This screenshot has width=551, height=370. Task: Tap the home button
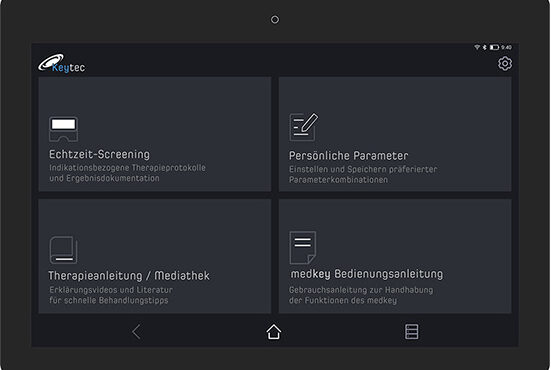pos(274,332)
